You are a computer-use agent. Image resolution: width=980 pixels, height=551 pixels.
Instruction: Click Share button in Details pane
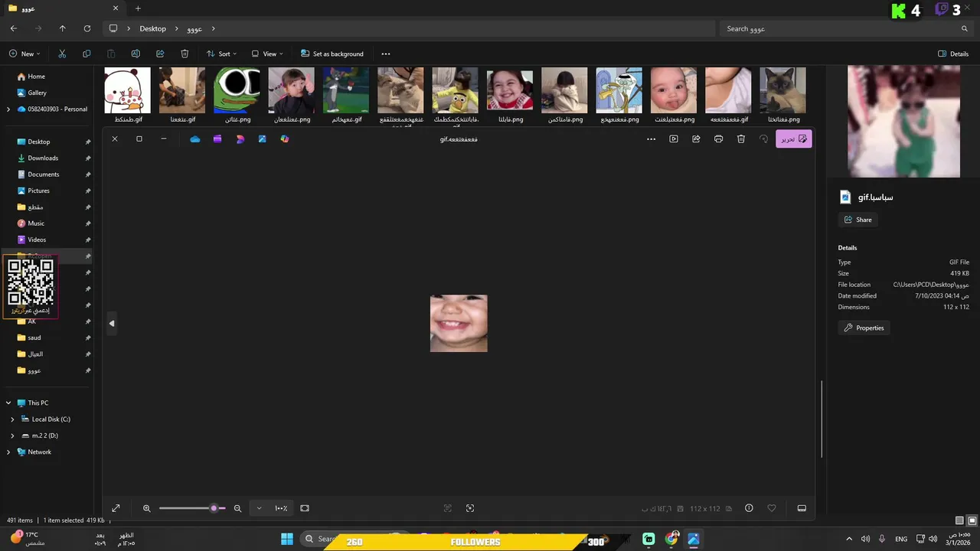coord(857,220)
